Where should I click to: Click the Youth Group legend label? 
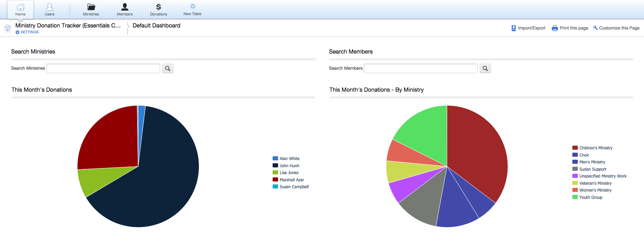(x=591, y=197)
